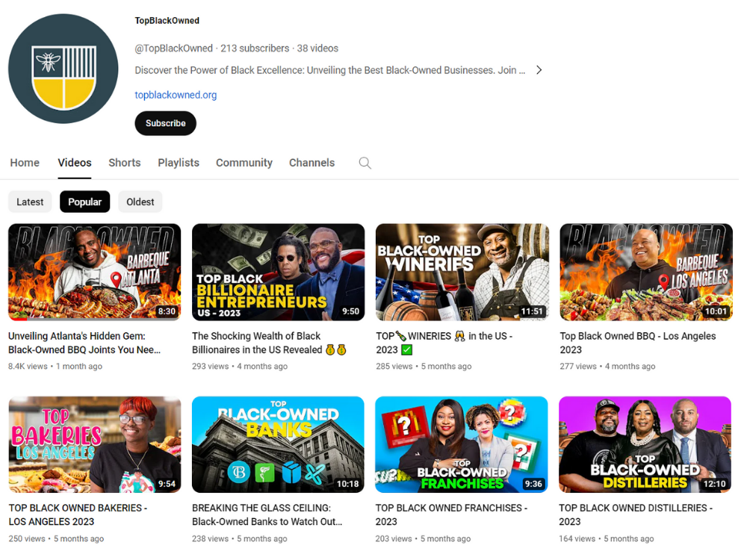The width and height of the screenshot is (747, 560).
Task: Click the "164 views" text
Action: [577, 538]
